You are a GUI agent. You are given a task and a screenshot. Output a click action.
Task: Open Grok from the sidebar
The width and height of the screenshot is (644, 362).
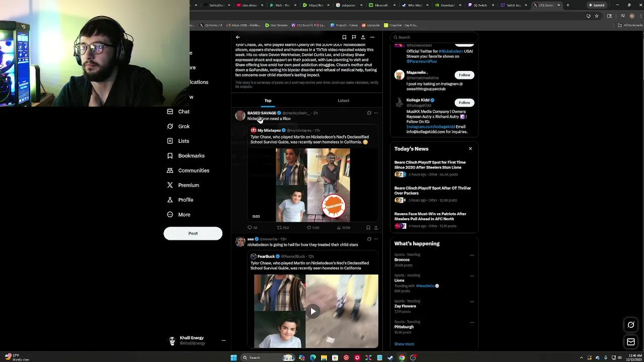click(179, 126)
